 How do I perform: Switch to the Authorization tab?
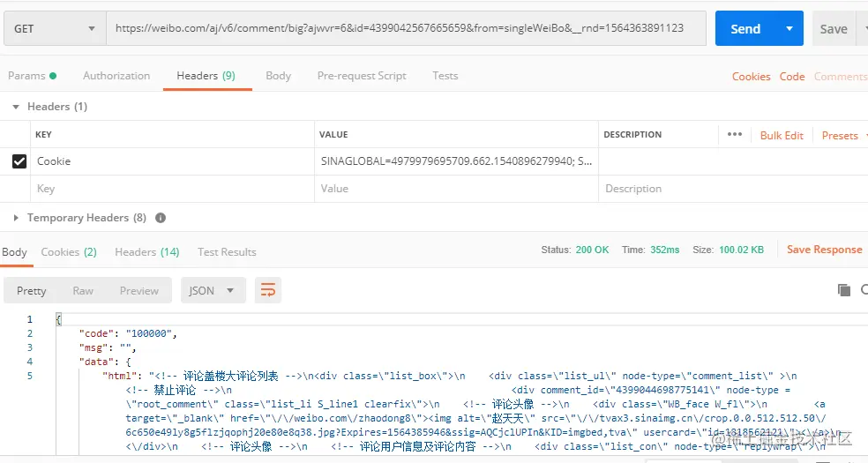click(x=116, y=76)
